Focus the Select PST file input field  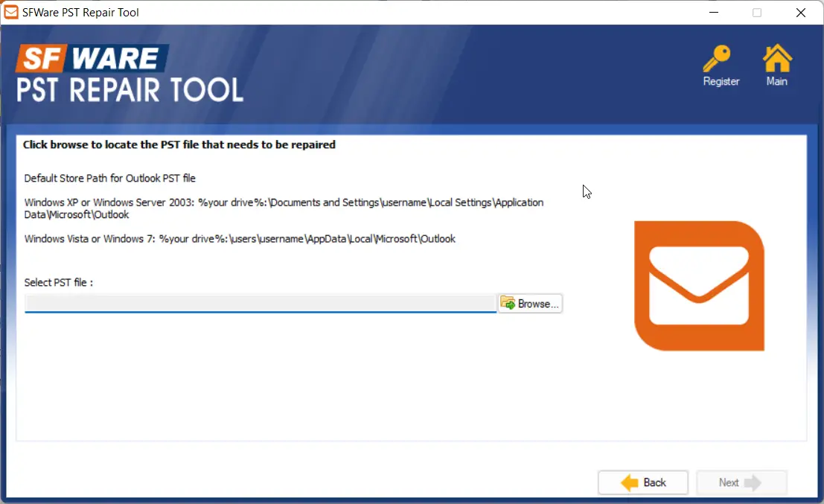coord(260,303)
